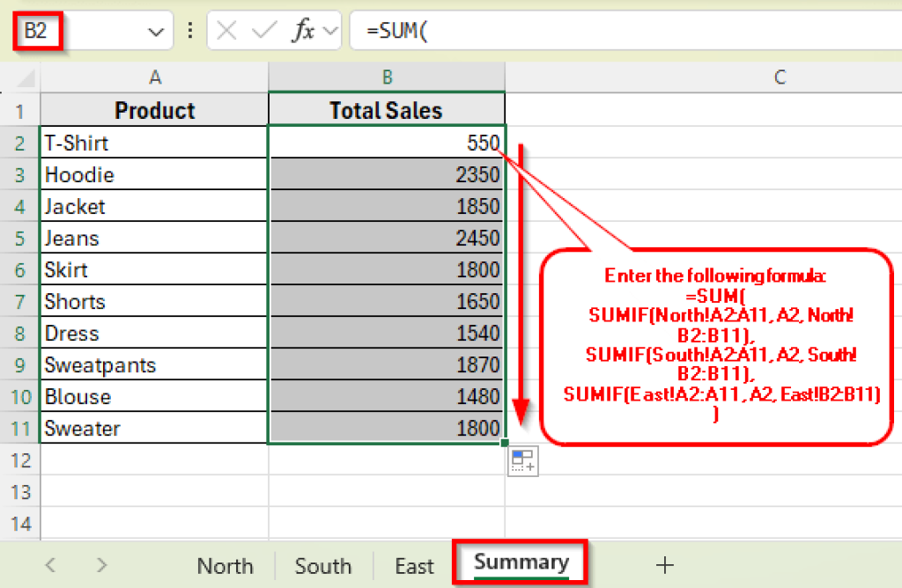Switch to the East sheet tab
The width and height of the screenshot is (902, 588).
[x=414, y=564]
